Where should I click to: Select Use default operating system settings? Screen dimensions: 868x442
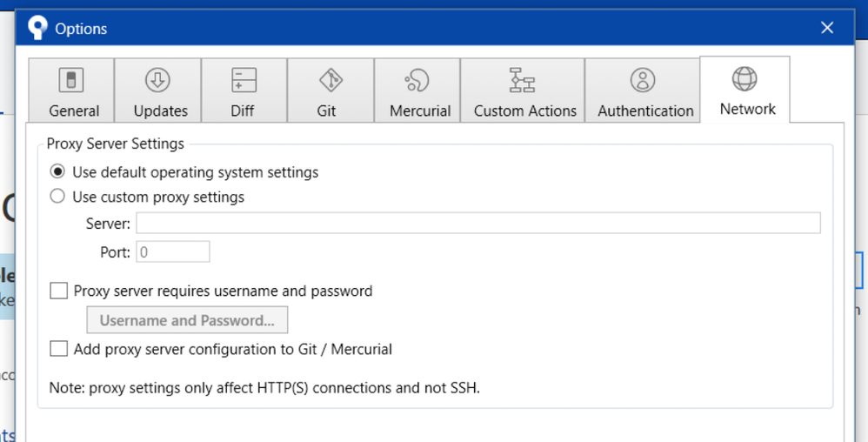pos(57,172)
